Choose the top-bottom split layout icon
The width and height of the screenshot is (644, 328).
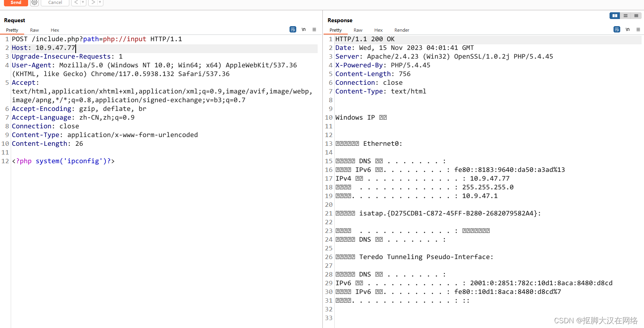pos(625,16)
